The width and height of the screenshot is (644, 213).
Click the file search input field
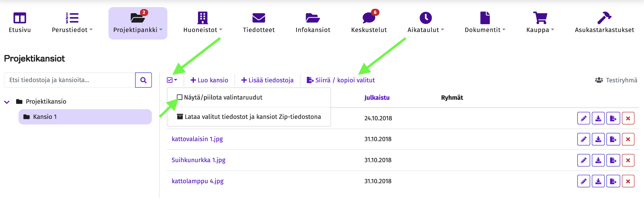[x=70, y=80]
